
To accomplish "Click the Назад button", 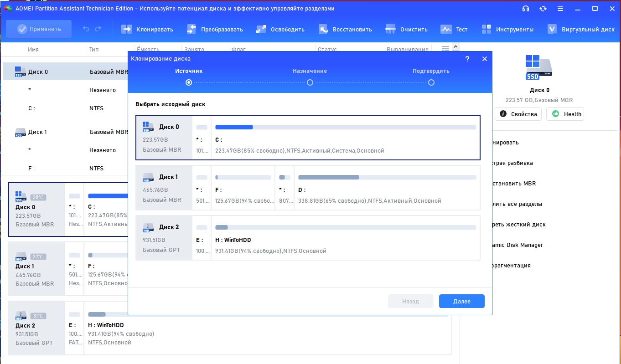I will pyautogui.click(x=410, y=301).
